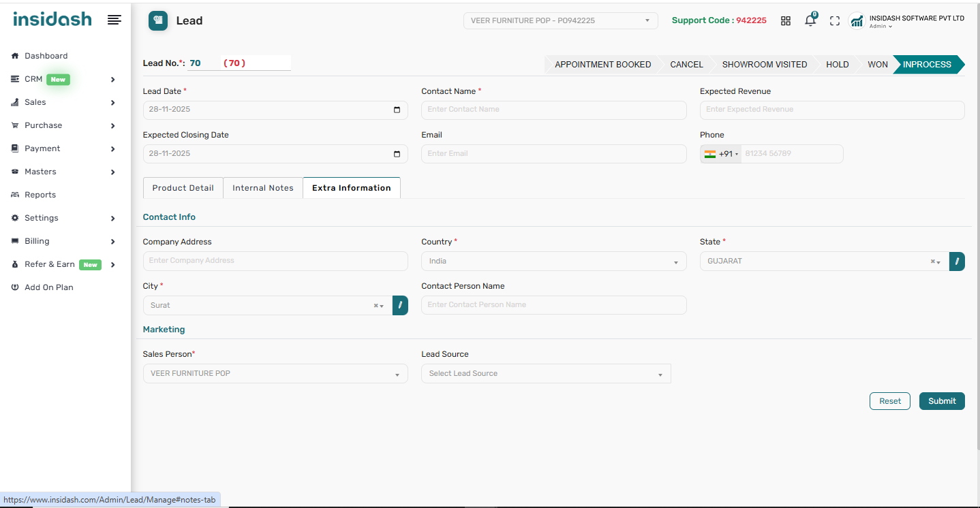Open the Lead Source dropdown
Image resolution: width=980 pixels, height=508 pixels.
[x=546, y=374]
